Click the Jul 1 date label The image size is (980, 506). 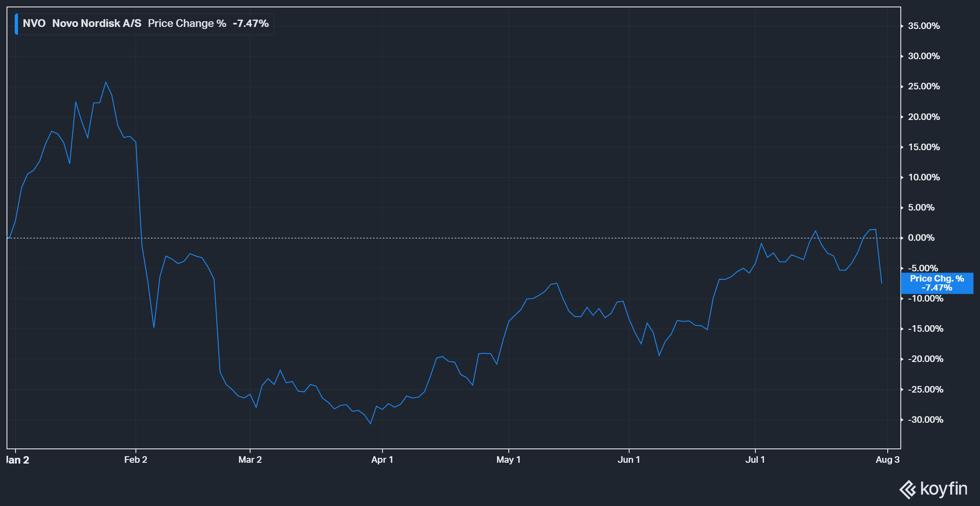(755, 460)
